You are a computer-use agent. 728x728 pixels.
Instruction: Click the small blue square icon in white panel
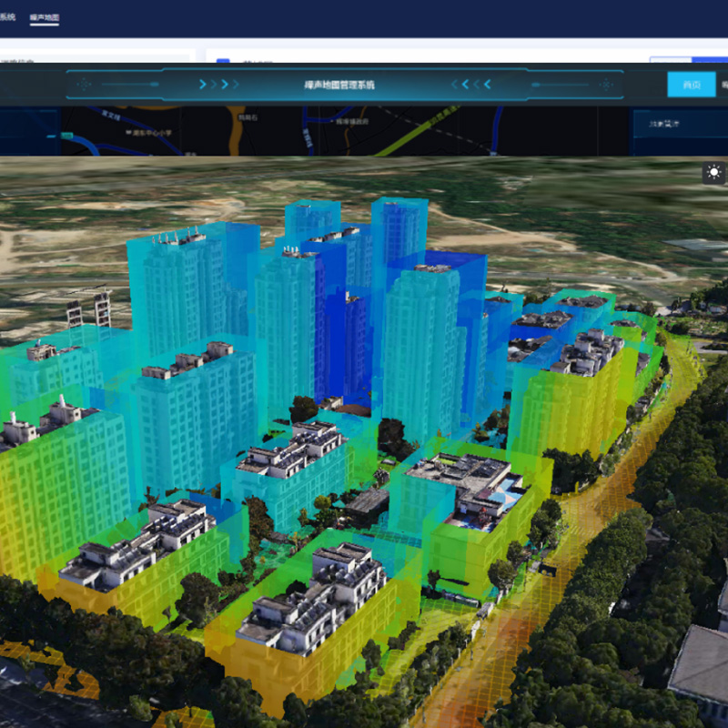[223, 60]
